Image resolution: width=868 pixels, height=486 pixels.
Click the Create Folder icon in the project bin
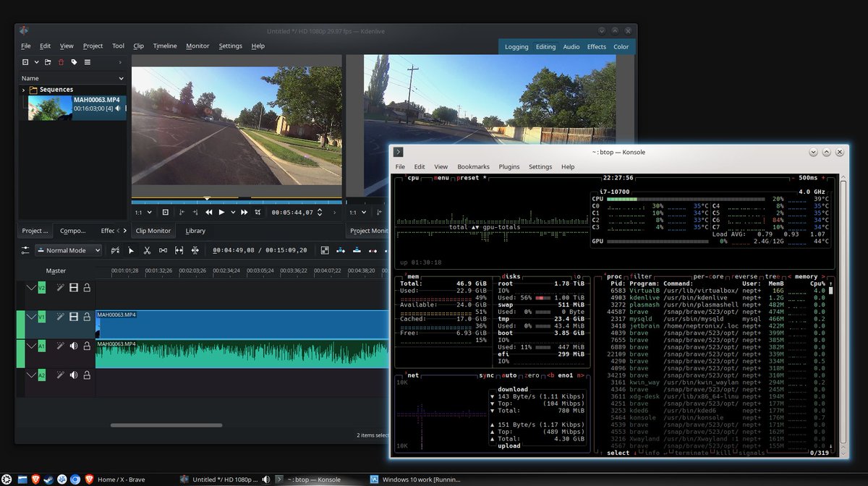pyautogui.click(x=48, y=62)
